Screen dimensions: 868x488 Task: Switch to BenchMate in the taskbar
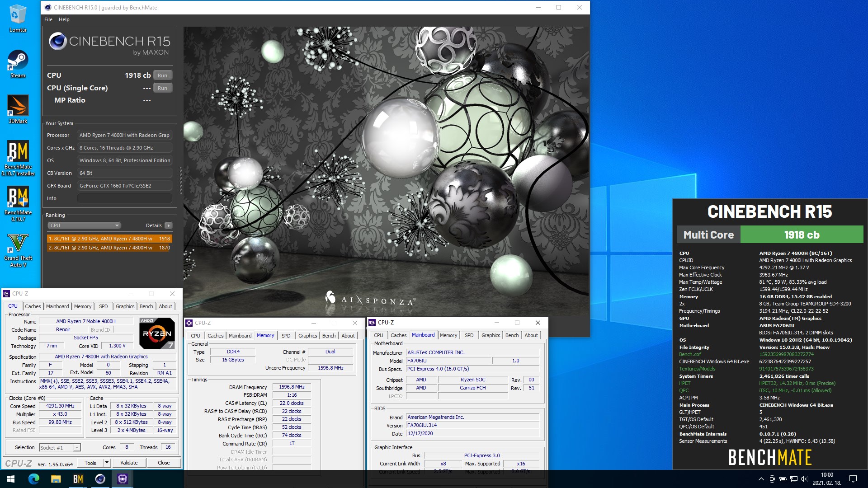(78, 479)
